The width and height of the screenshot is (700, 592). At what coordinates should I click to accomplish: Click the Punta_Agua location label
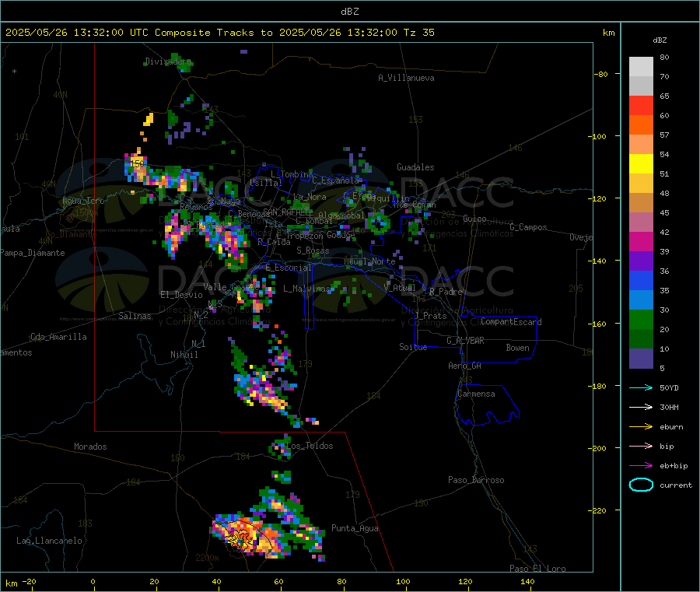[x=355, y=529]
